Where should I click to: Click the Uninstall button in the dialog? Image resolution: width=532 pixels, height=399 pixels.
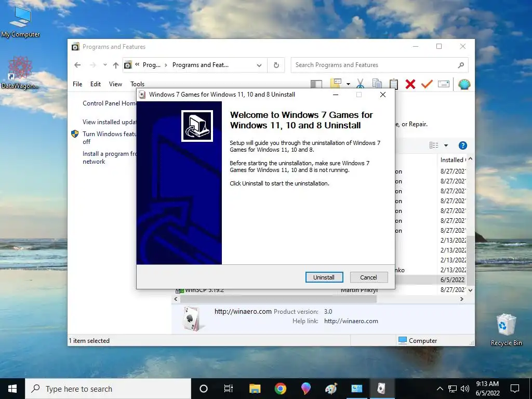(x=324, y=277)
